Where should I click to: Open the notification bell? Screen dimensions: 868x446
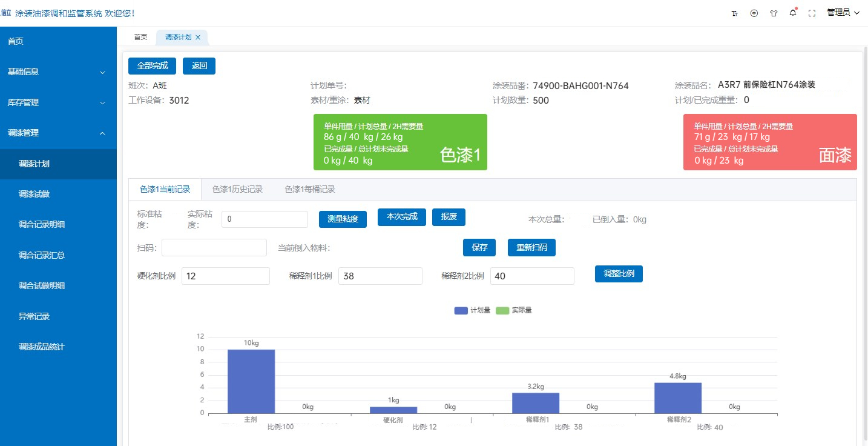click(x=793, y=13)
